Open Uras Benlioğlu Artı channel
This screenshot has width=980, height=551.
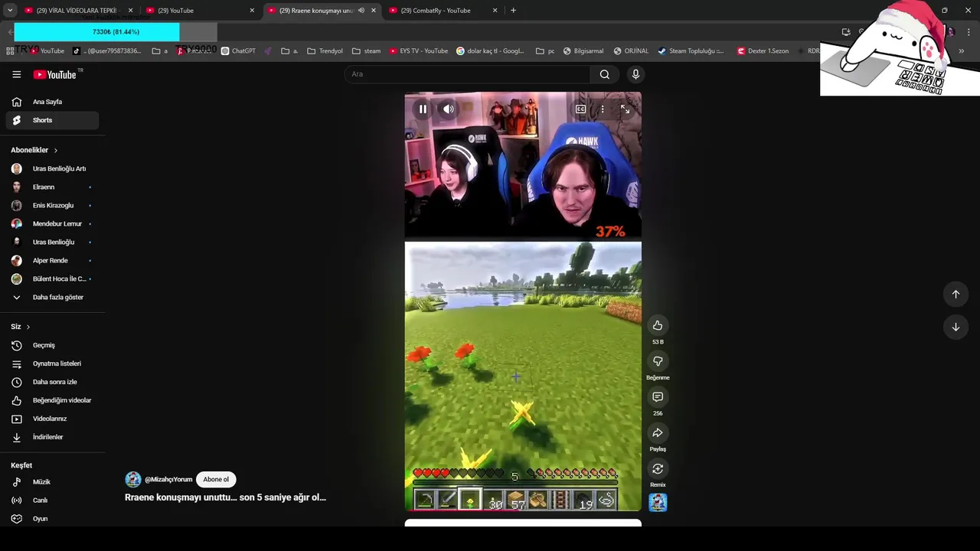pos(52,168)
